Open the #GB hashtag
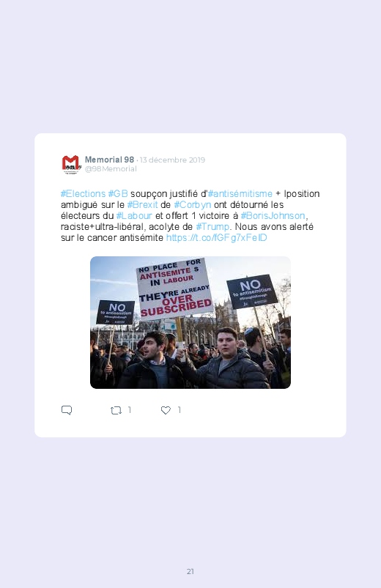 point(118,194)
